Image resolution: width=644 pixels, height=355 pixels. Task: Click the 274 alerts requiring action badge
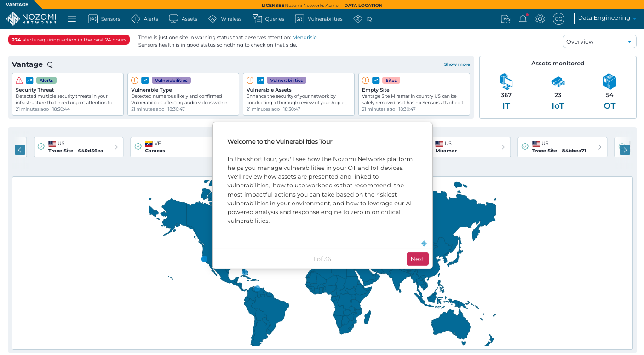(x=69, y=40)
